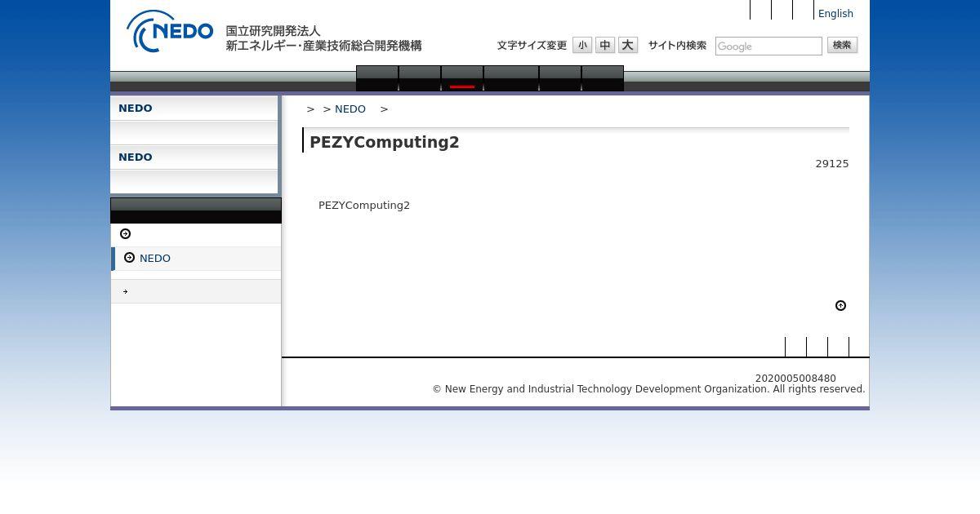Image resolution: width=980 pixels, height=514 pixels.
Task: Set font size to large (大)
Action: (628, 46)
